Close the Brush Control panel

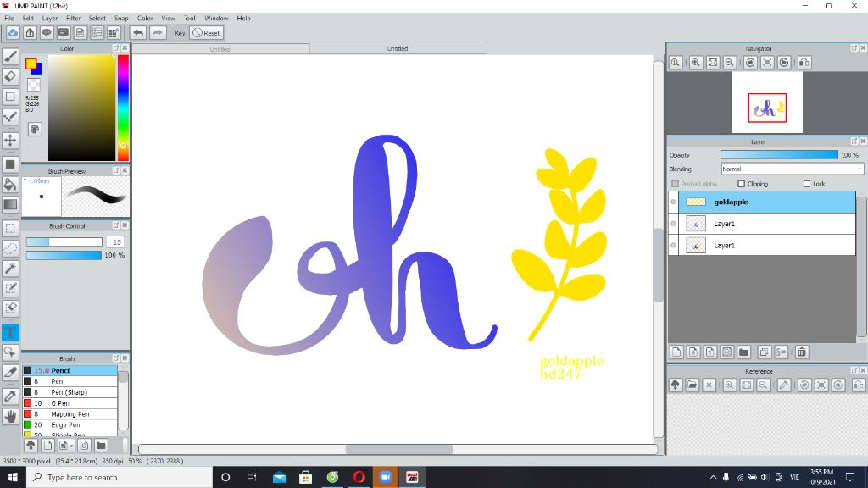(x=125, y=225)
